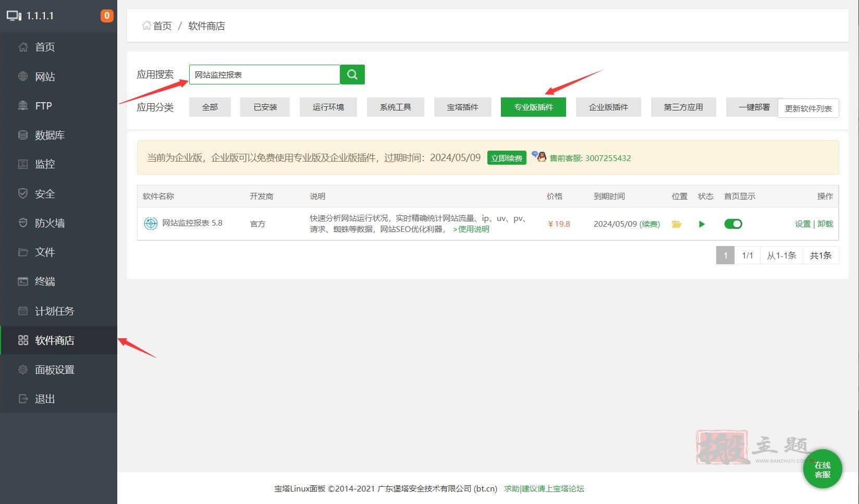Viewport: 859px width, 504px height.
Task: Click 卸载 to uninstall the plugin
Action: coord(825,224)
